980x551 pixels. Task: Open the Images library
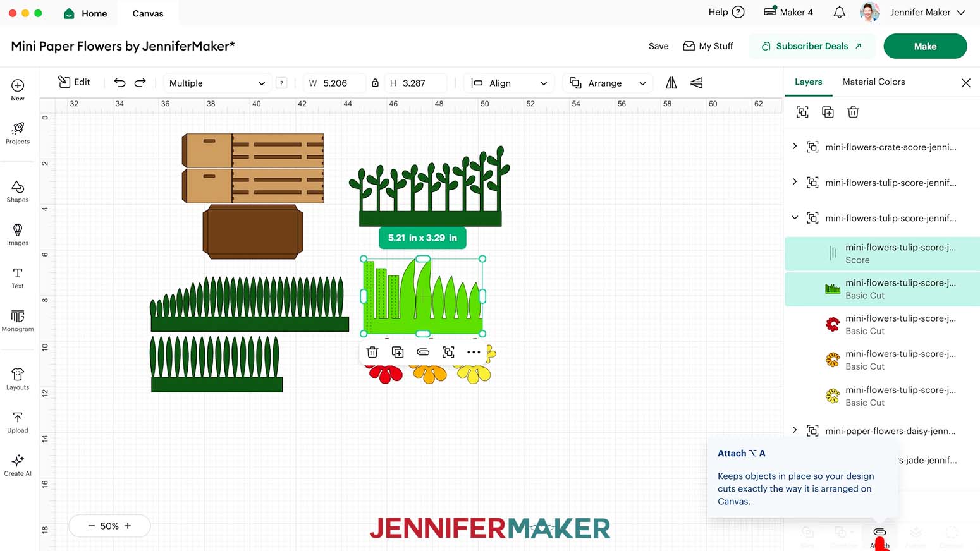18,234
